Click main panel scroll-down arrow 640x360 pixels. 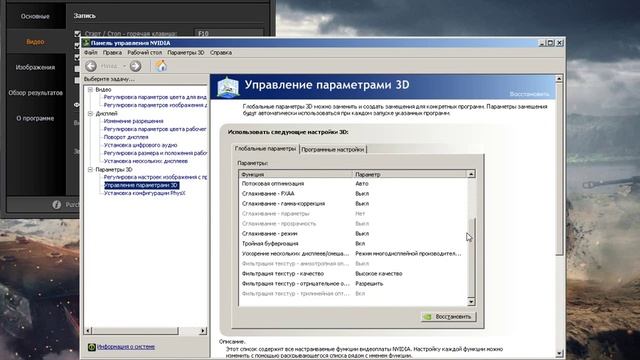(x=559, y=353)
